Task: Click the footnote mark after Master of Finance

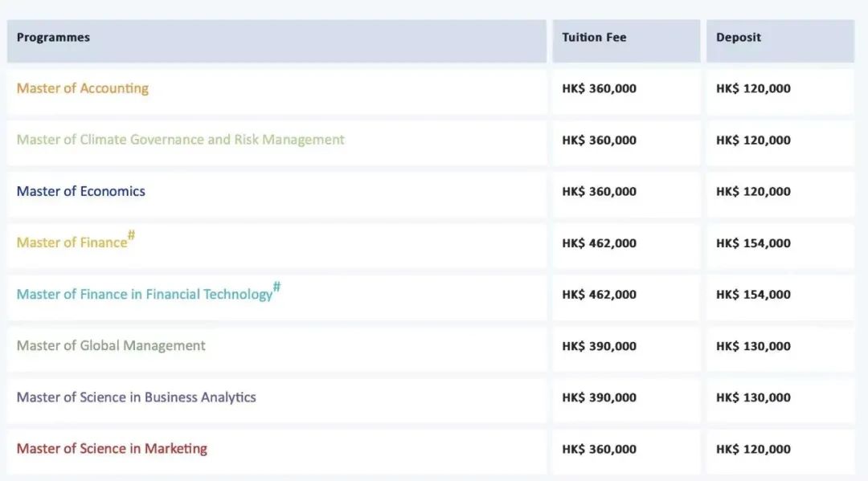Action: pyautogui.click(x=131, y=236)
